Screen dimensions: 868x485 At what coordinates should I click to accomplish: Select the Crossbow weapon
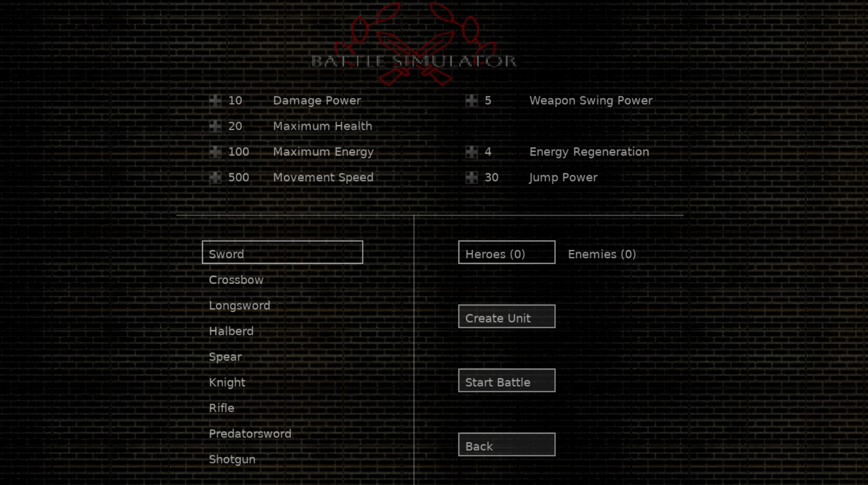coord(236,280)
